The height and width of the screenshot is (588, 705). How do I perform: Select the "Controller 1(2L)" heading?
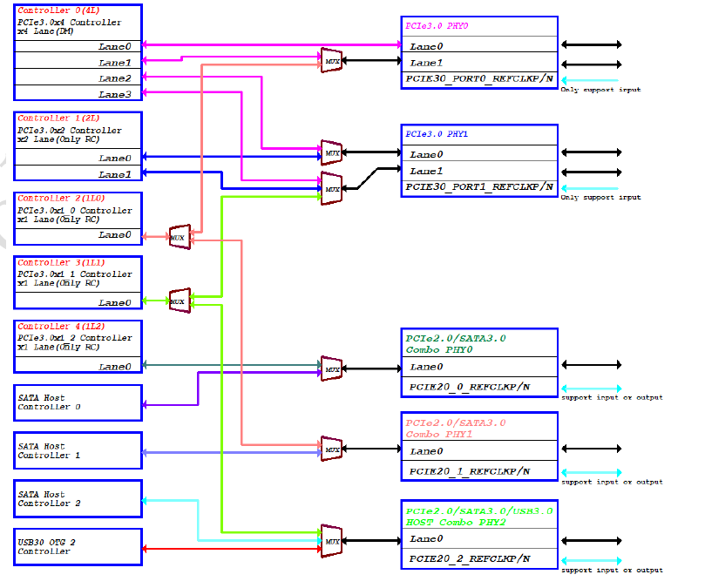tap(59, 118)
